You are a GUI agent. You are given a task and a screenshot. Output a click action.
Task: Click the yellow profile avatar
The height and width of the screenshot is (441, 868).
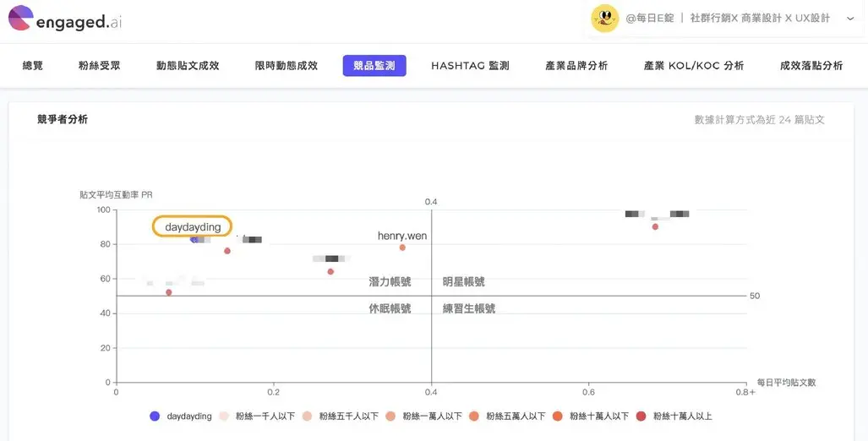click(x=604, y=19)
